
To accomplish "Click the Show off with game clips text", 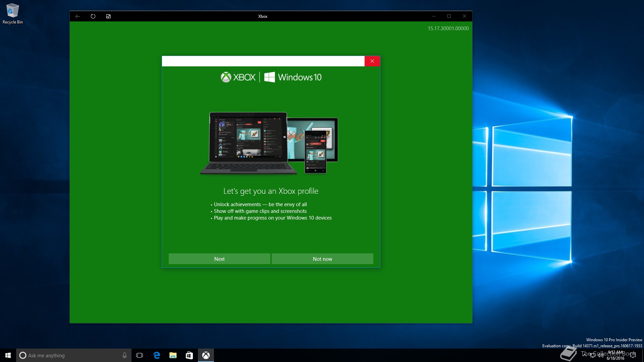I will 260,211.
